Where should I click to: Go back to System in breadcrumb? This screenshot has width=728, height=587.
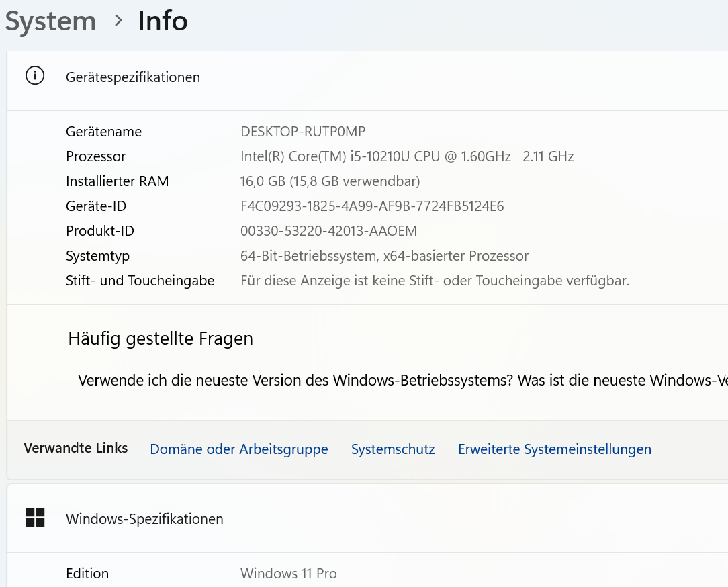point(50,21)
